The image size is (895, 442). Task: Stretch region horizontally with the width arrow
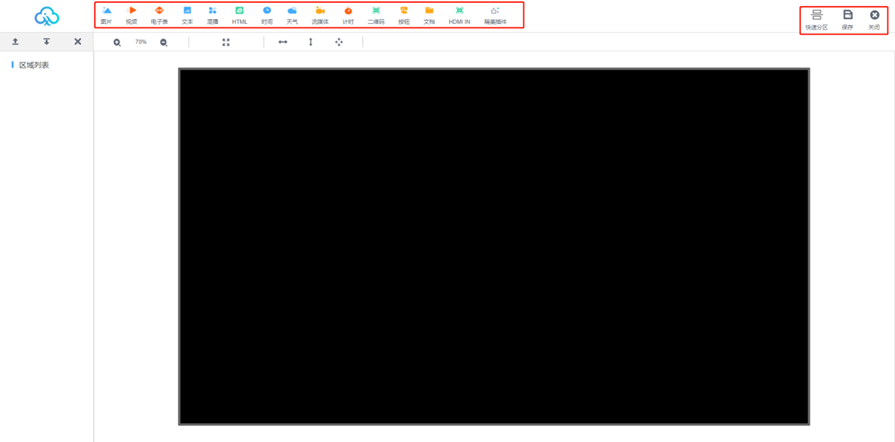click(283, 42)
